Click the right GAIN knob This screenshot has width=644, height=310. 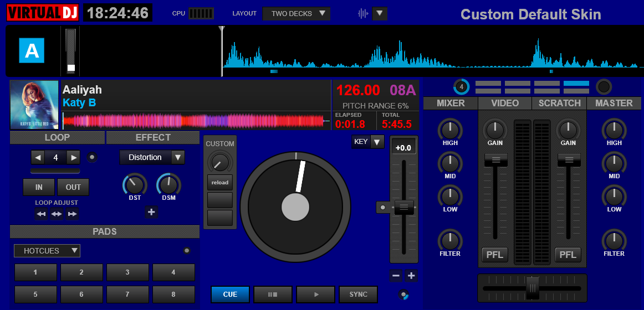[x=568, y=130]
